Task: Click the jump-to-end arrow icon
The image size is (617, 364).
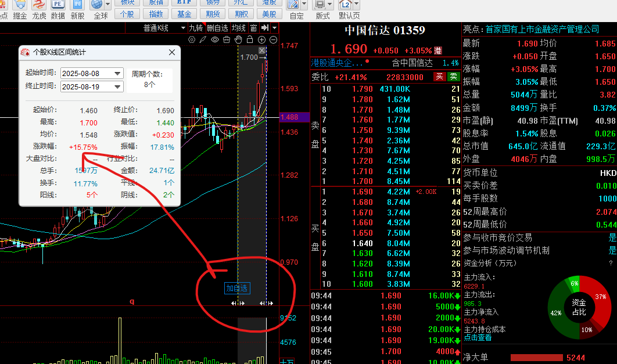Action: 265,27
